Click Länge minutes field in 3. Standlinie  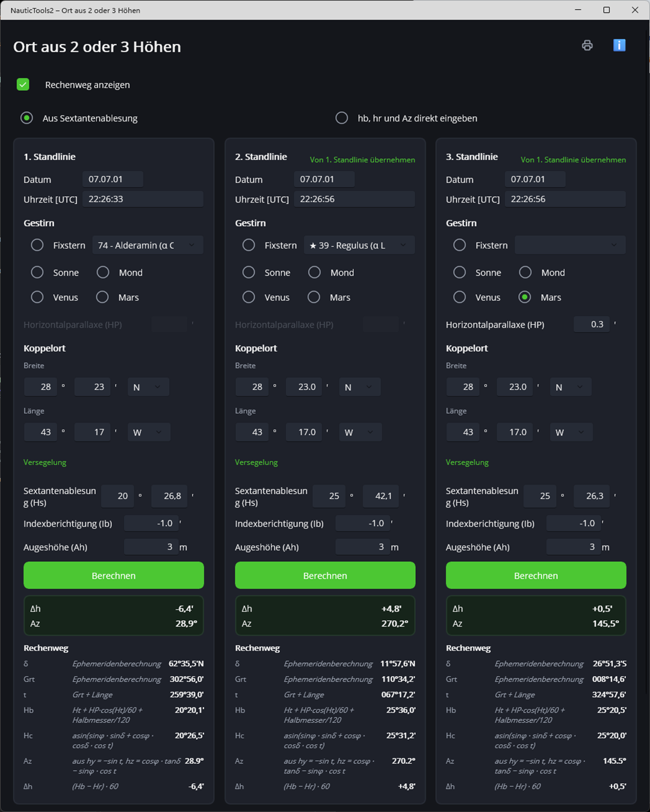coord(515,432)
